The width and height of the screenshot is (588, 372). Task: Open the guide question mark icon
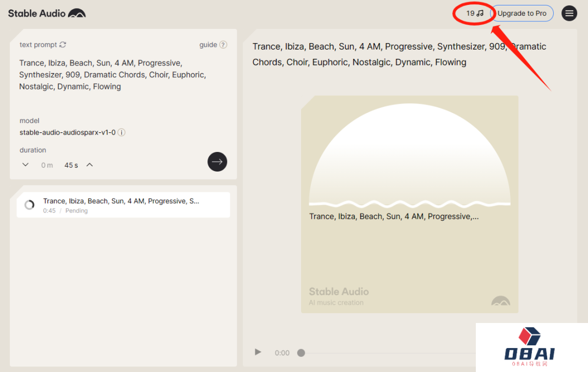[x=223, y=45]
